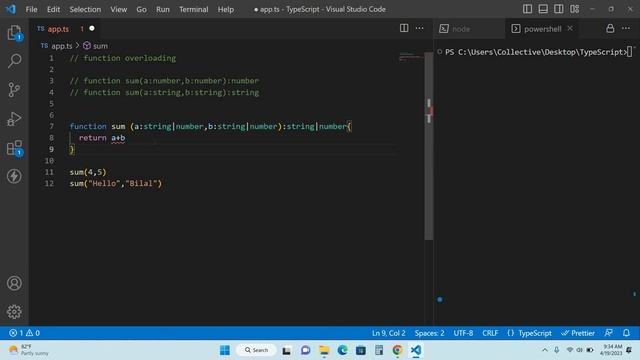
Task: Open the Run and Debug view
Action: [x=14, y=119]
